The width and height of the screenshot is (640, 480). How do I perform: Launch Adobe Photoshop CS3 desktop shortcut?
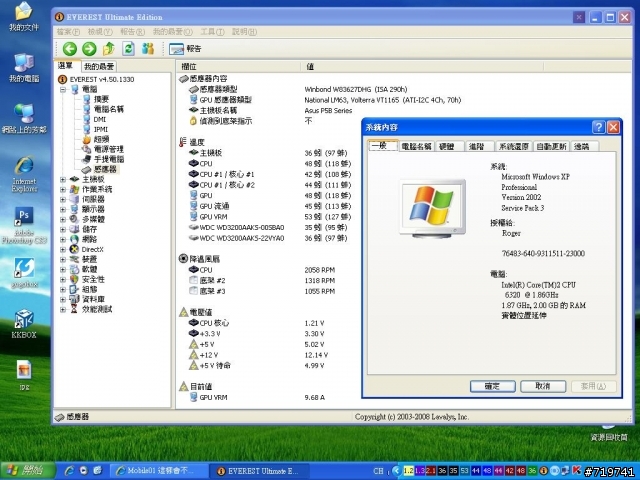point(24,226)
